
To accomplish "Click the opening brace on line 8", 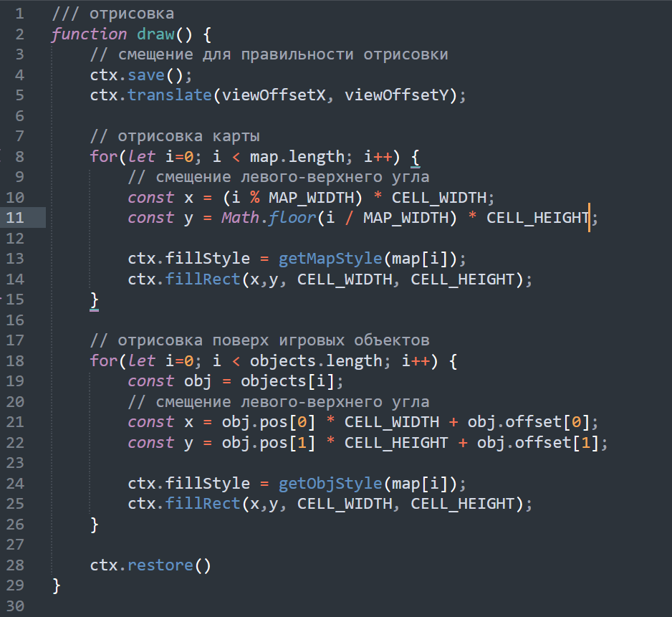I will pos(416,157).
